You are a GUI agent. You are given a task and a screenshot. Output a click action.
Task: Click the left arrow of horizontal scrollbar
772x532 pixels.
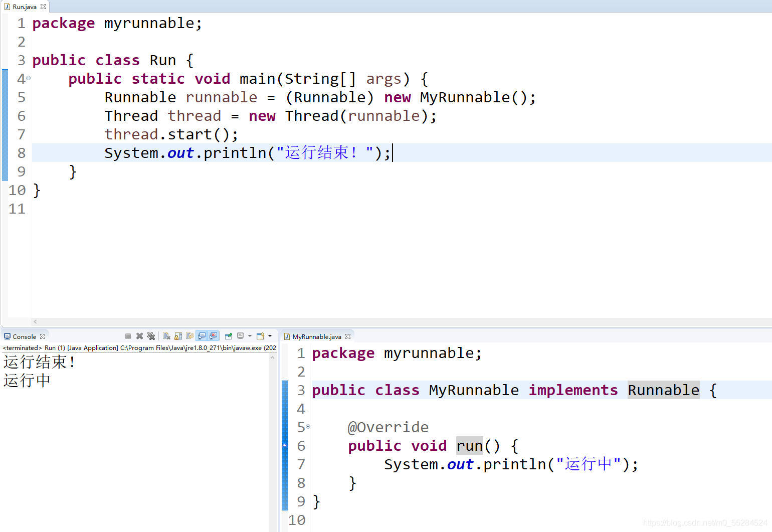coord(35,321)
